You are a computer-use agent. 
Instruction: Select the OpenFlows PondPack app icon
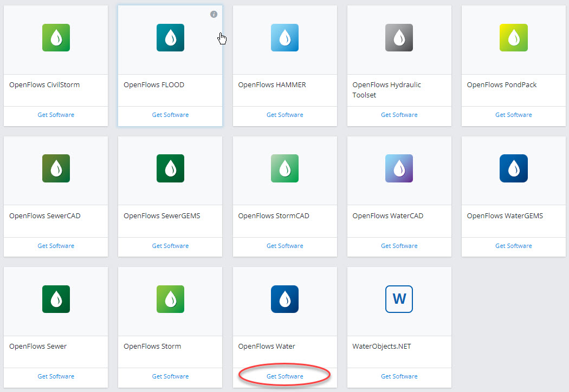tap(513, 37)
